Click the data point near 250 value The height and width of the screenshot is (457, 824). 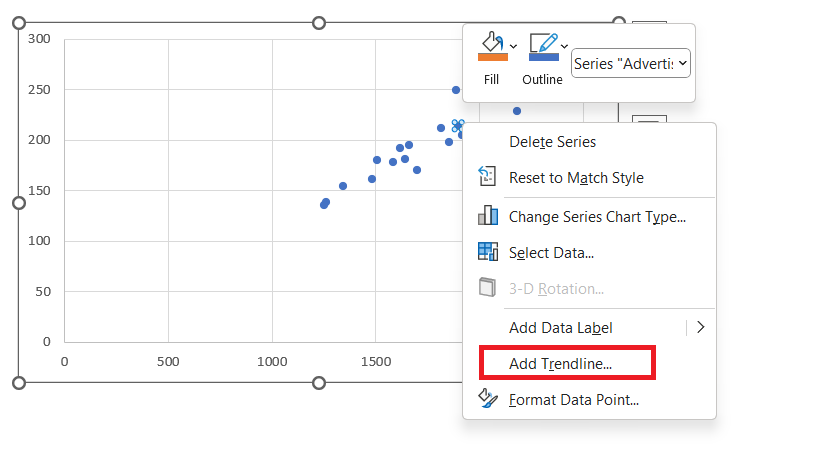click(x=456, y=90)
